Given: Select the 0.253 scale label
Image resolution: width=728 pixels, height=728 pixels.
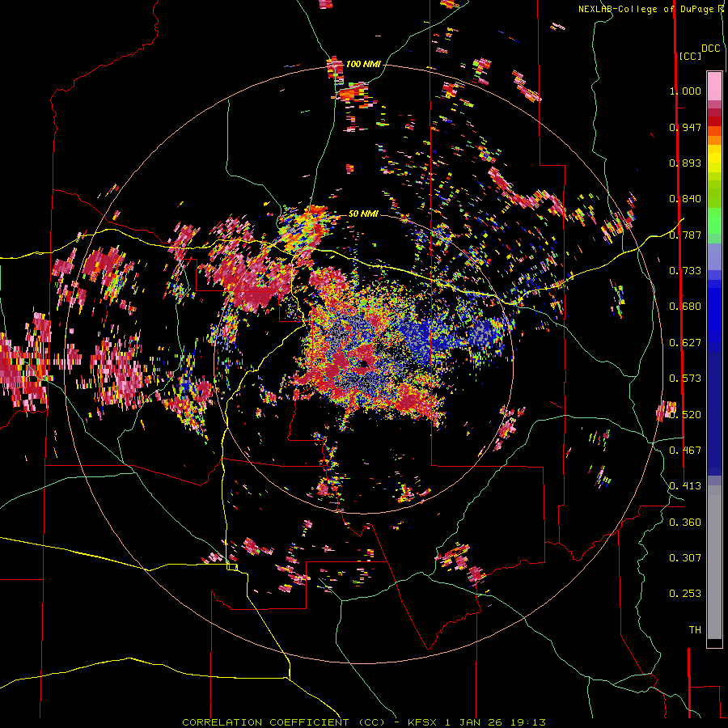Looking at the screenshot, I should tap(685, 594).
